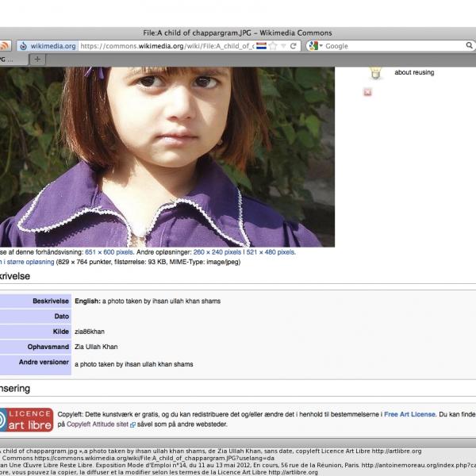The width and height of the screenshot is (476, 476).
Task: Select the open JPG tab
Action: point(13,59)
